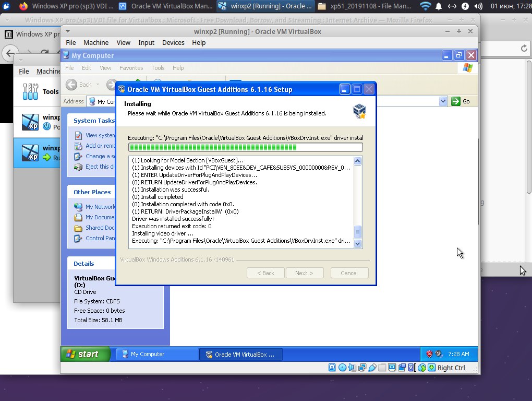Click the USB devices icon in VirtualBox status bar

(372, 368)
